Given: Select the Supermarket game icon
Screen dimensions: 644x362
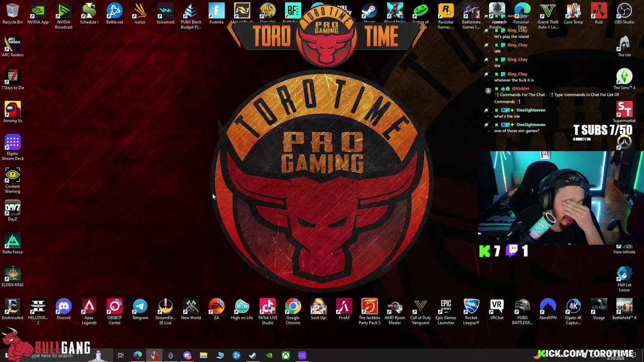Looking at the screenshot, I should [x=624, y=113].
